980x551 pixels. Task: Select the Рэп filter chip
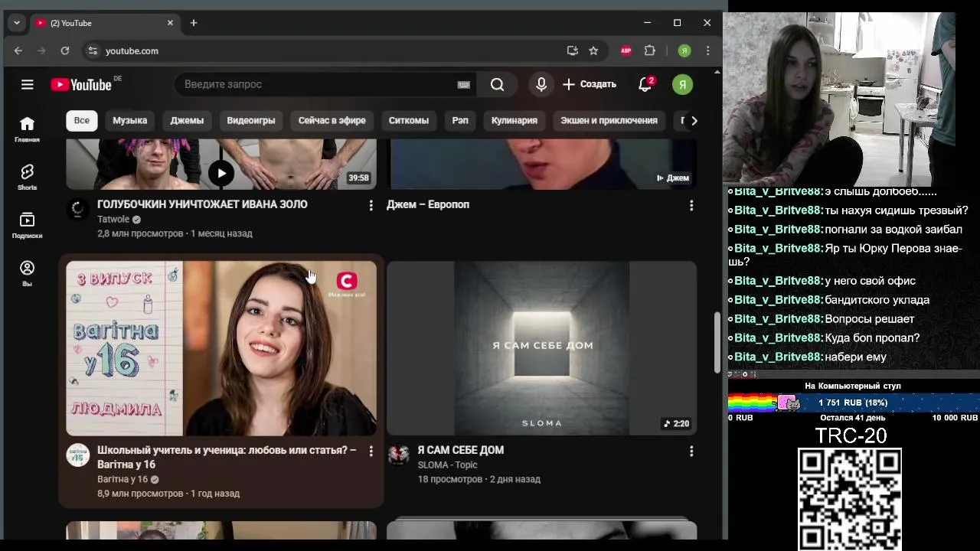click(x=460, y=120)
